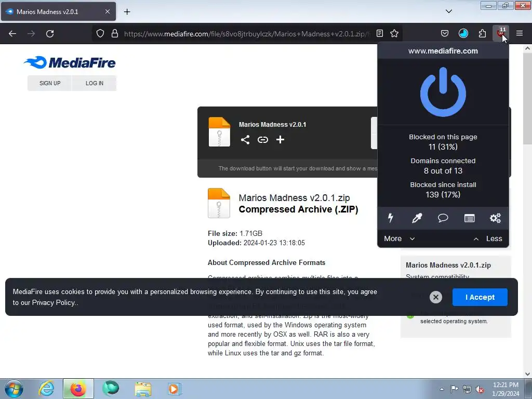Click the MediaFire logo

70,62
